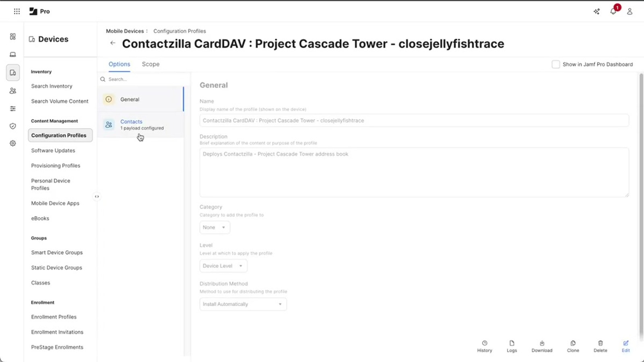This screenshot has width=644, height=362.
Task: Open the sliders icon in left rail
Action: click(13, 109)
